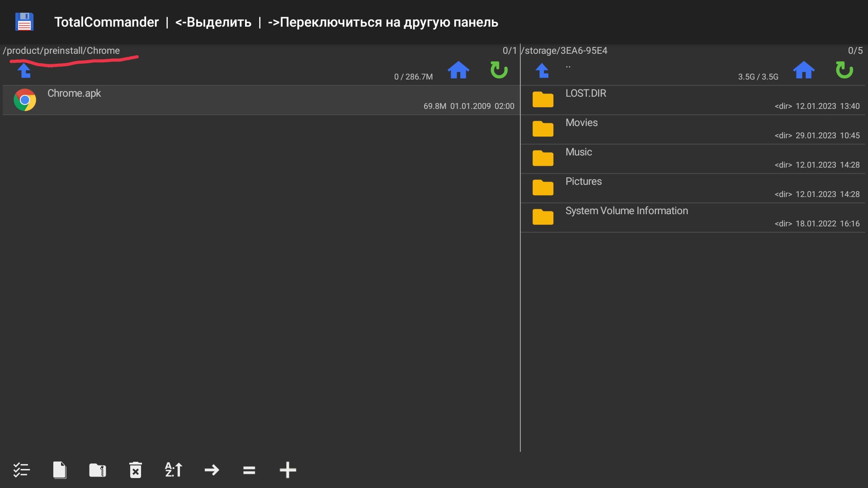Refresh the right storage panel
The height and width of the screenshot is (488, 868).
[x=844, y=70]
